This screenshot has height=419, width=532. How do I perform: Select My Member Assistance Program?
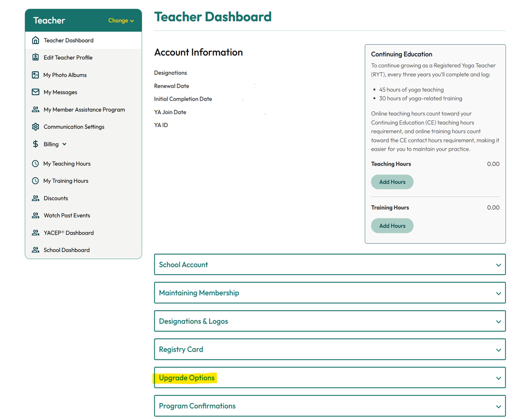pyautogui.click(x=83, y=109)
